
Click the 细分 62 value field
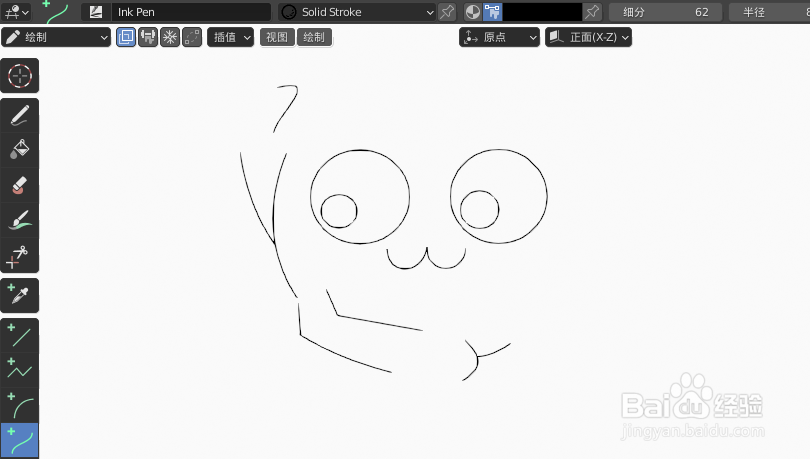(665, 12)
